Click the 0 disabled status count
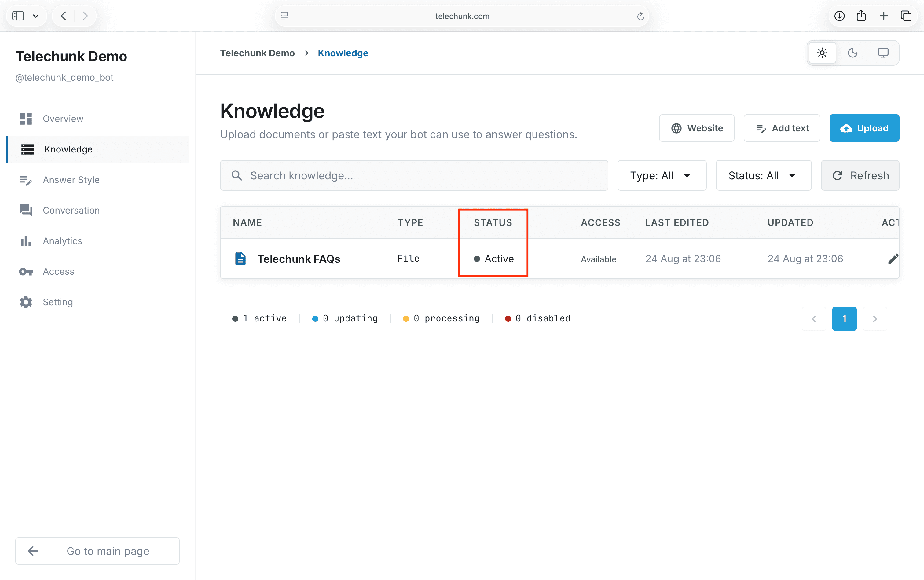This screenshot has width=924, height=580. (538, 318)
